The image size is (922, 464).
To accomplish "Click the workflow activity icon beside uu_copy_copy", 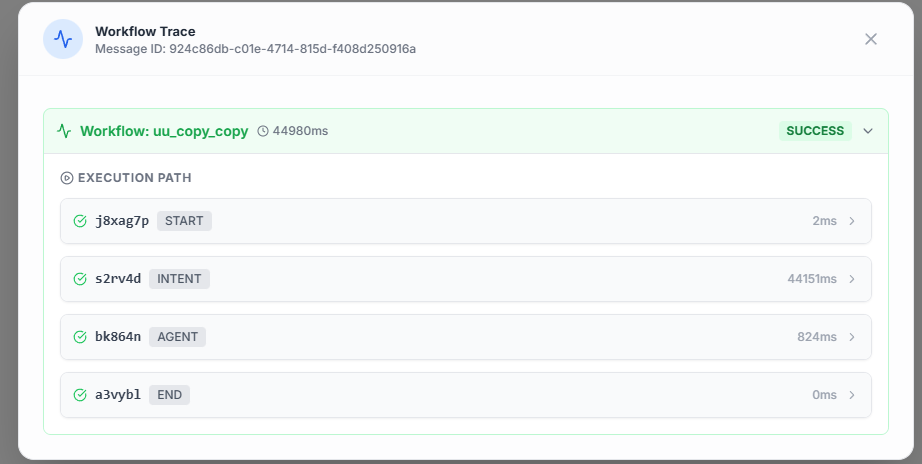I will coord(64,131).
